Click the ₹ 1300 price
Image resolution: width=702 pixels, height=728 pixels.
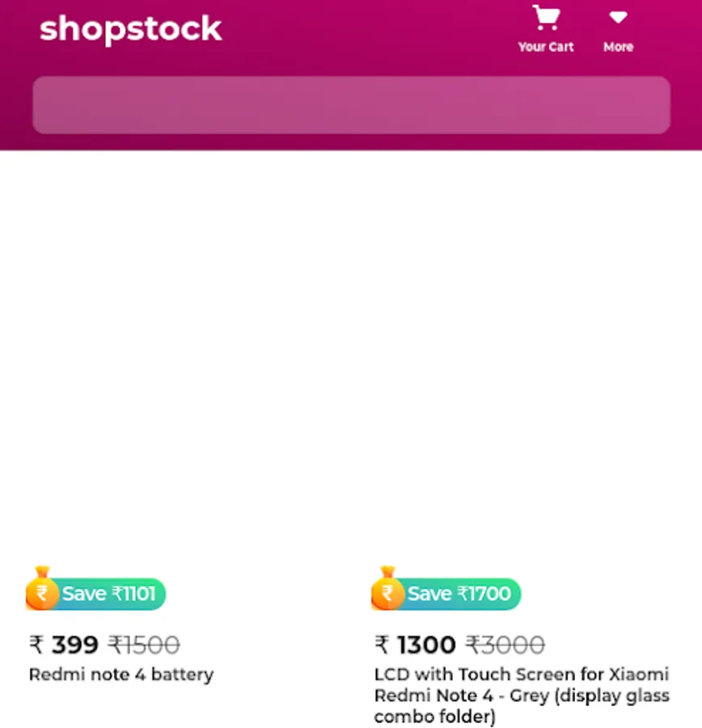point(416,645)
